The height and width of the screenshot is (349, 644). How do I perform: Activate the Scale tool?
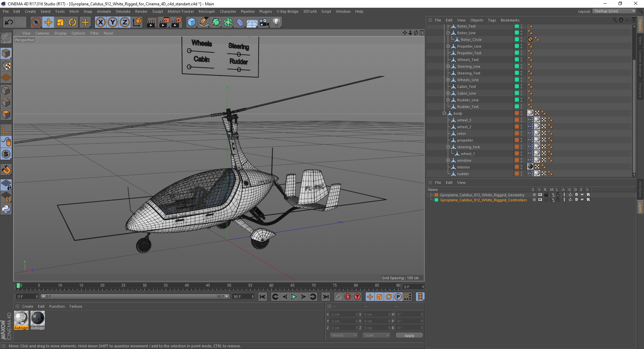(x=60, y=22)
